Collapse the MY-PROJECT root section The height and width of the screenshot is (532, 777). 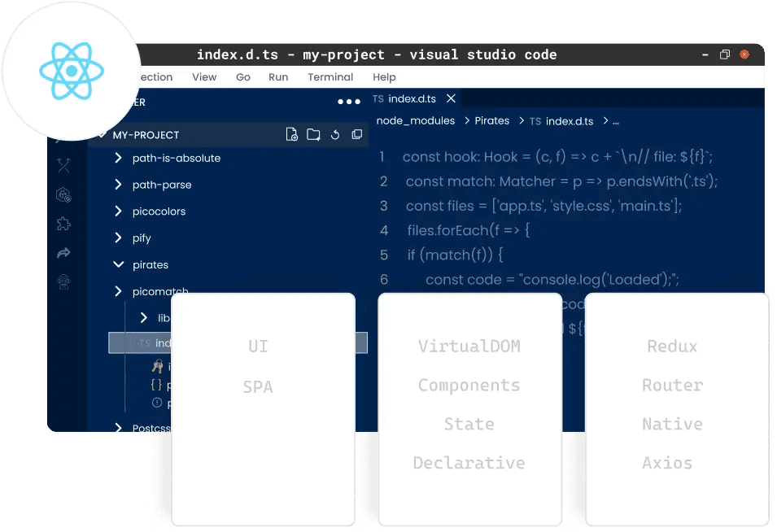pos(103,134)
